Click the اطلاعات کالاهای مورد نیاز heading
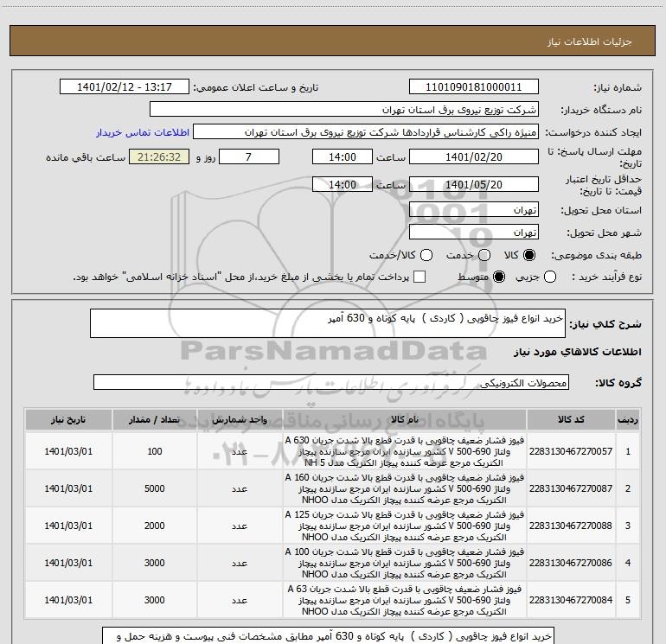This screenshot has height=644, width=666. [x=578, y=352]
